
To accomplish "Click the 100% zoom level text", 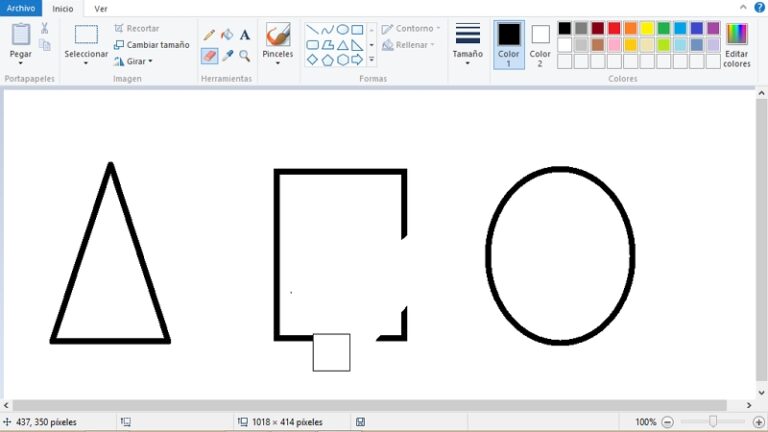I will pyautogui.click(x=646, y=422).
